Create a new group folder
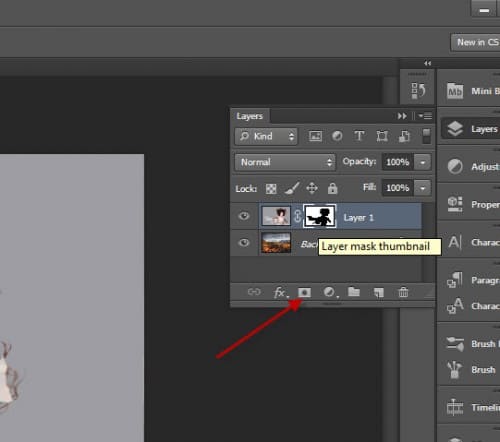The height and width of the screenshot is (442, 500). click(354, 292)
